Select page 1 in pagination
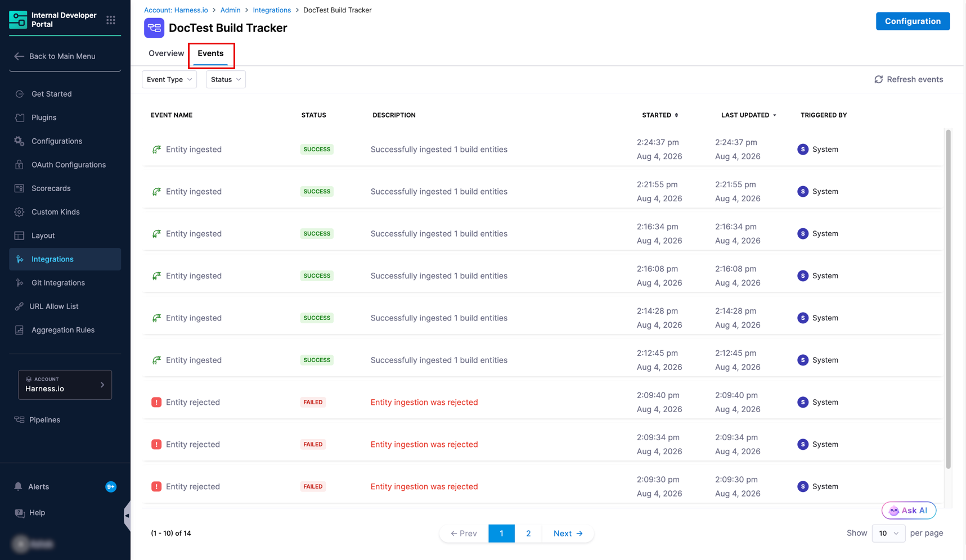Image resolution: width=966 pixels, height=560 pixels. pos(501,533)
